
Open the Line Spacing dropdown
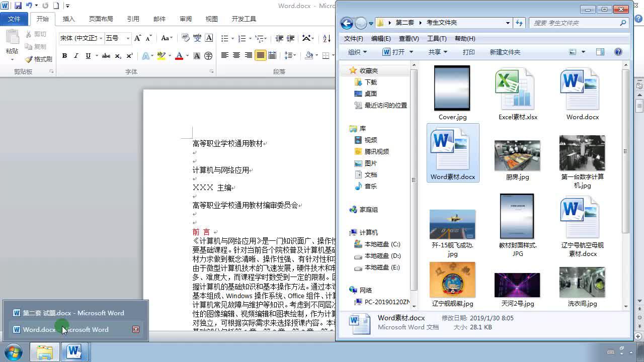click(x=290, y=55)
